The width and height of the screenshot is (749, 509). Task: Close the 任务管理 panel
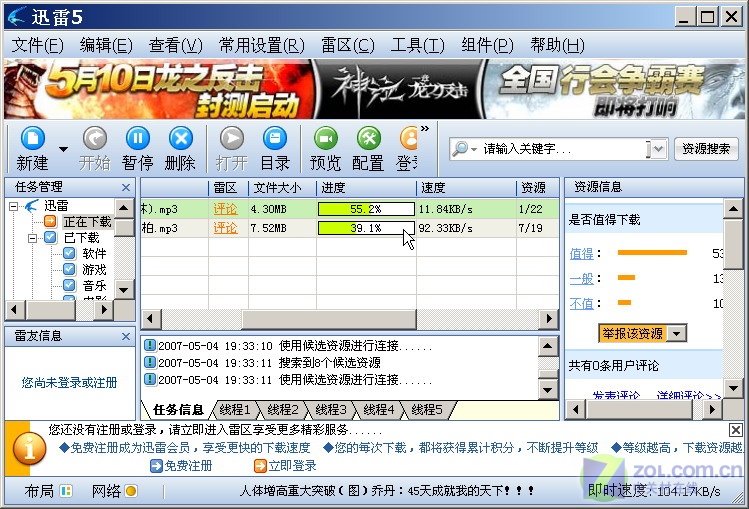pyautogui.click(x=126, y=187)
